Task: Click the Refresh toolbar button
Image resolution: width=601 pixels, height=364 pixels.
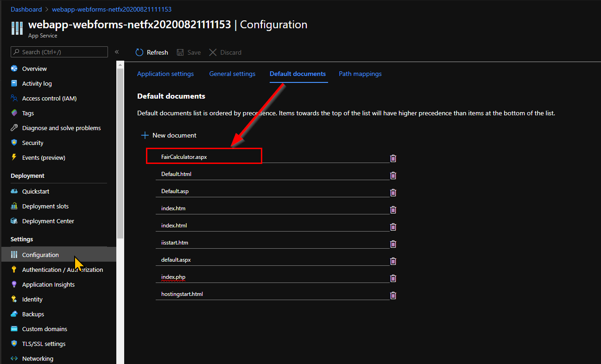Action: coord(152,52)
